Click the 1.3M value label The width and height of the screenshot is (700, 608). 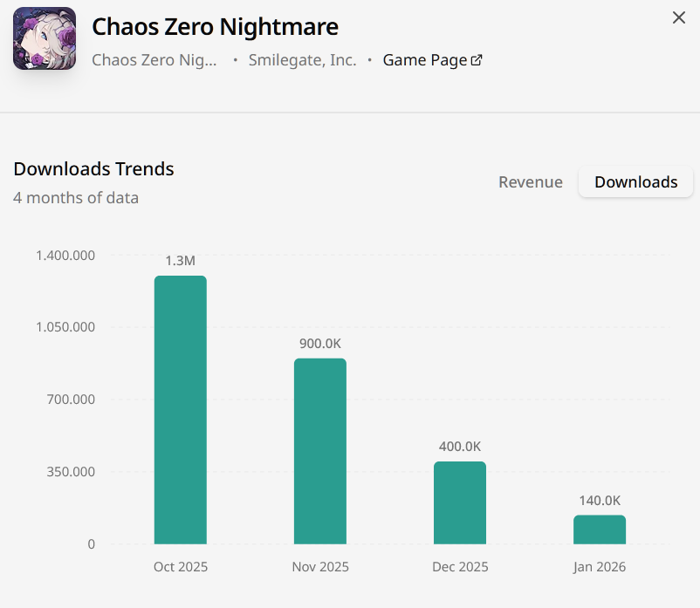(181, 261)
